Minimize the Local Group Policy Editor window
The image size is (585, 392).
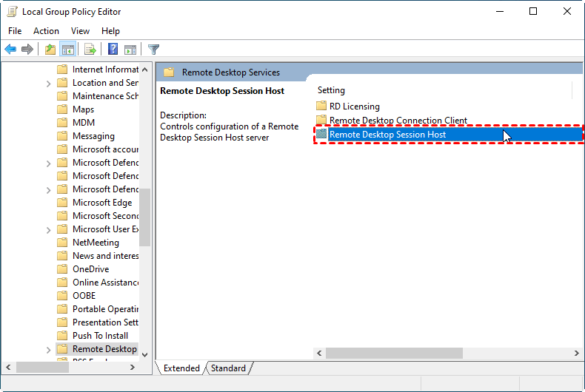[x=500, y=12]
